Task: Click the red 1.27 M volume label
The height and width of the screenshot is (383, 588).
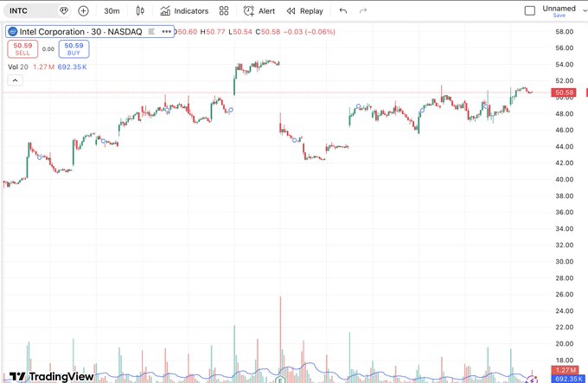Action: 566,370
